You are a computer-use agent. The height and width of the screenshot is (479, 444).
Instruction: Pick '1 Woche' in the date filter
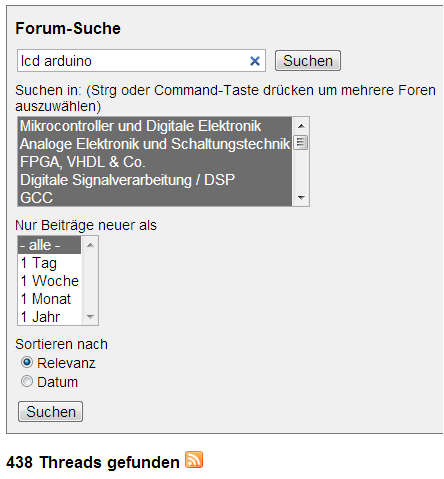pos(50,281)
